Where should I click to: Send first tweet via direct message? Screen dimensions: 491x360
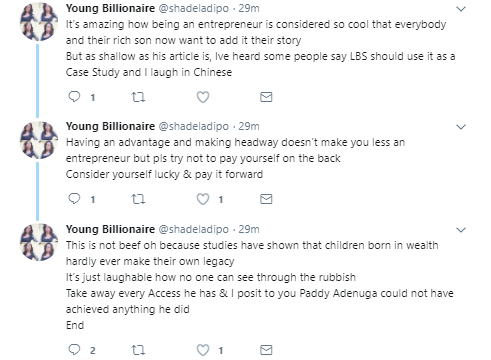[266, 97]
